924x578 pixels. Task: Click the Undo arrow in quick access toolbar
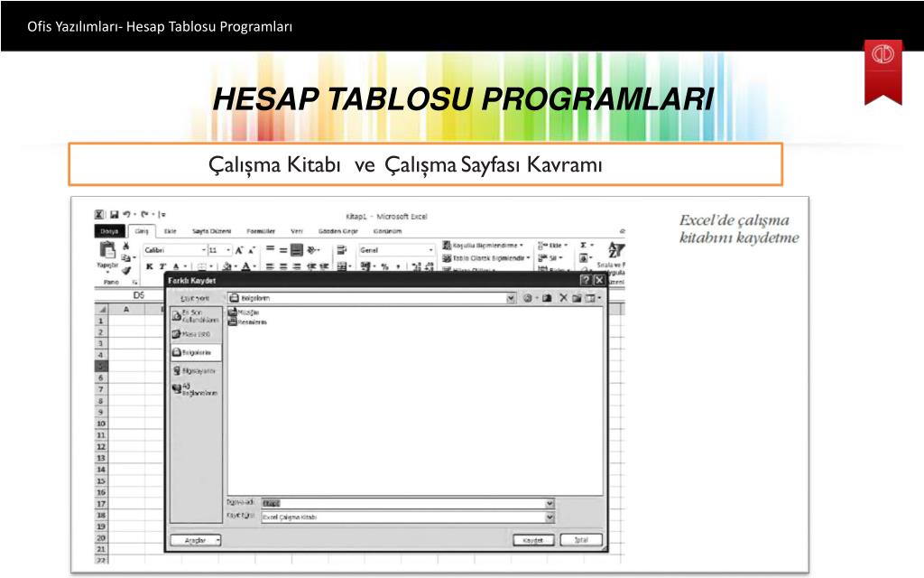coord(126,215)
